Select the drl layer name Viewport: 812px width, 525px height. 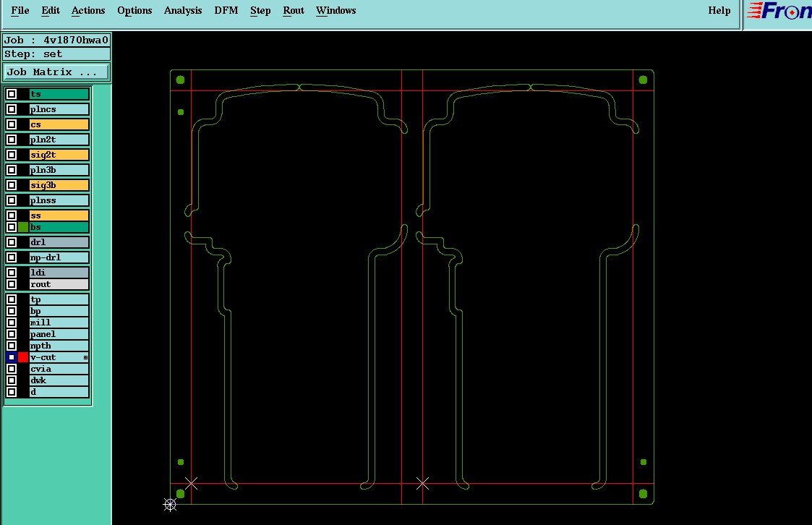tap(59, 242)
